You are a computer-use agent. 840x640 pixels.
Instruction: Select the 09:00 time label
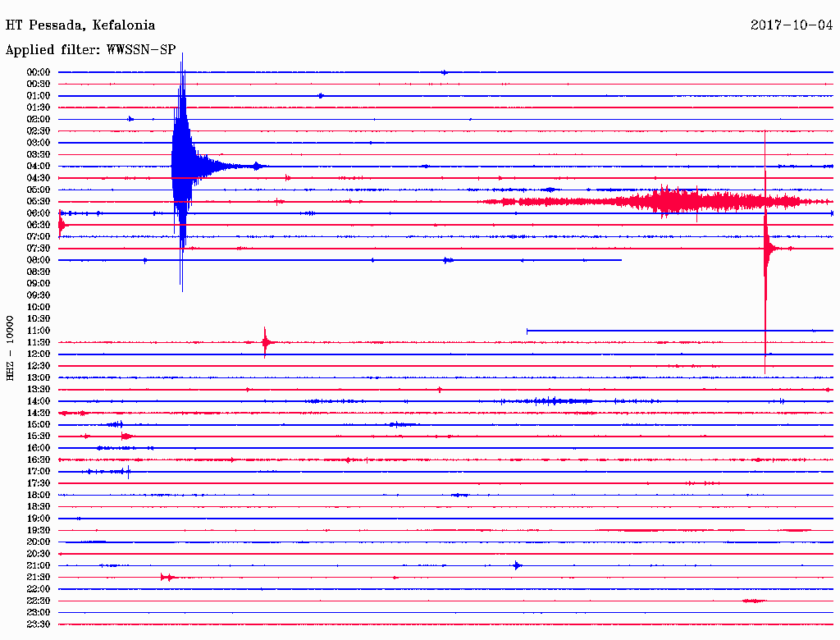(x=39, y=284)
